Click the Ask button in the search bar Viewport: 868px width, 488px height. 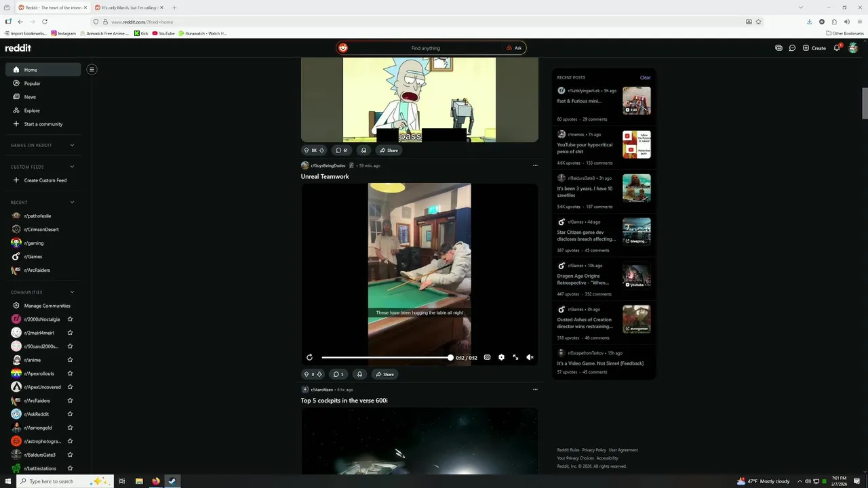514,48
